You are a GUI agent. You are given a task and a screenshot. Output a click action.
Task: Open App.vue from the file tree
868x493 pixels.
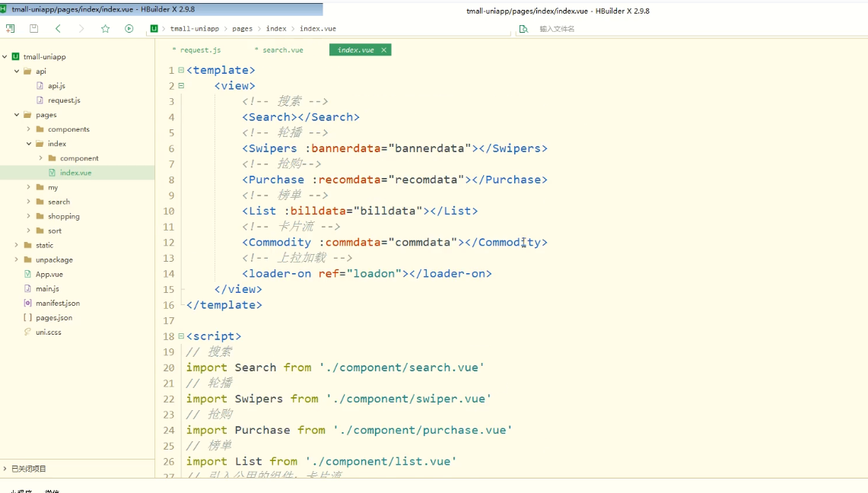click(49, 274)
